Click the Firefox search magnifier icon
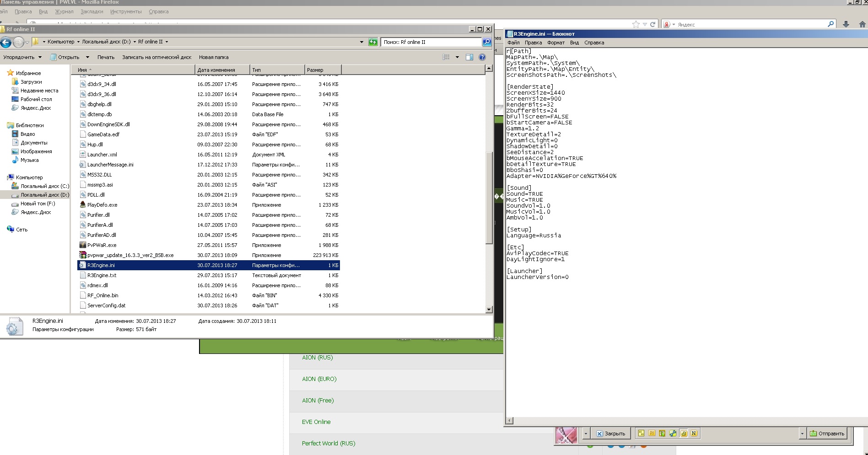Viewport: 868px width, 455px height. tap(831, 24)
